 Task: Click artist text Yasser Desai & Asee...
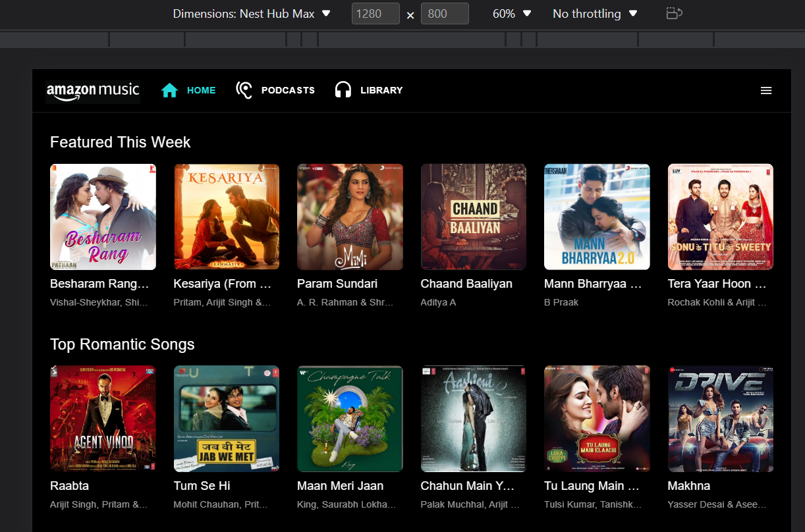click(717, 504)
